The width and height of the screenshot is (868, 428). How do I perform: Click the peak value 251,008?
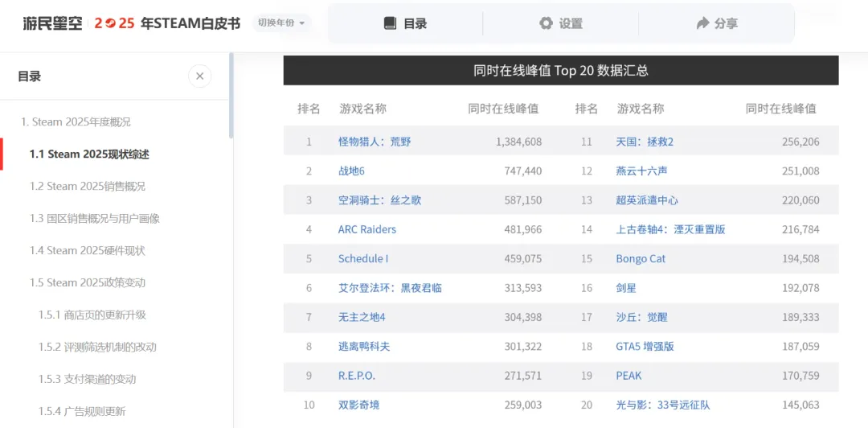(801, 171)
